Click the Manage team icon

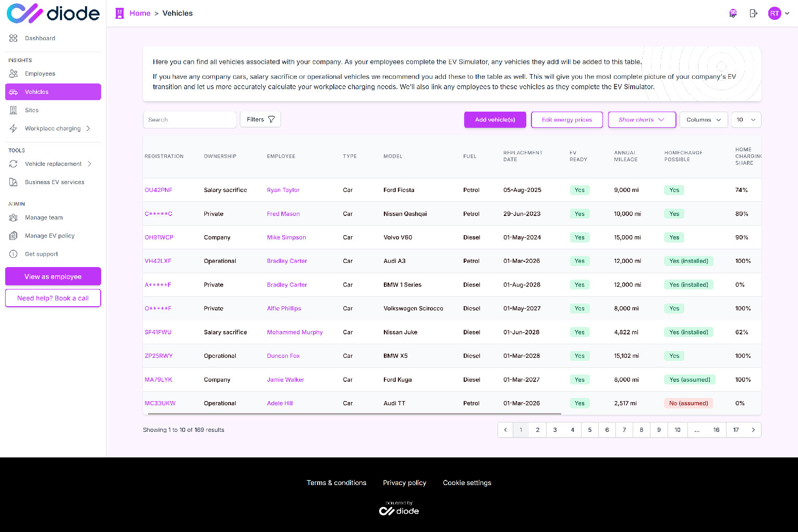(14, 217)
